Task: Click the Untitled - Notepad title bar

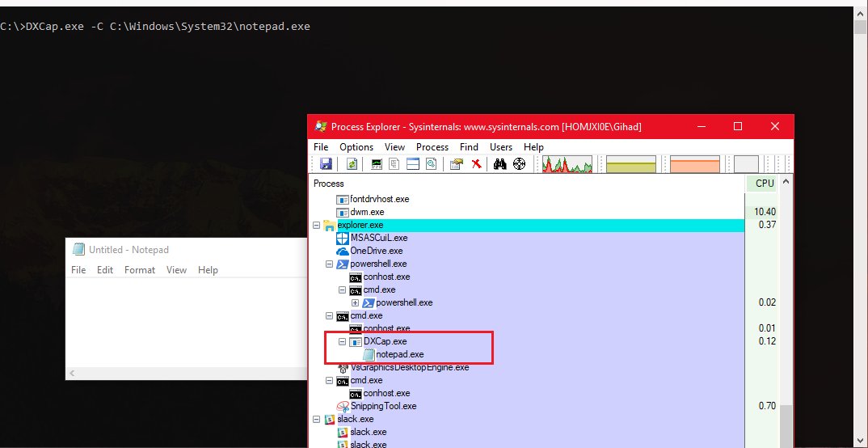Action: (187, 249)
